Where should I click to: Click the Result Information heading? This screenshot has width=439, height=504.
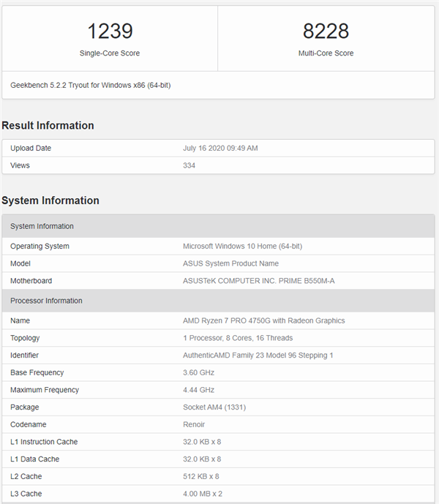point(48,126)
